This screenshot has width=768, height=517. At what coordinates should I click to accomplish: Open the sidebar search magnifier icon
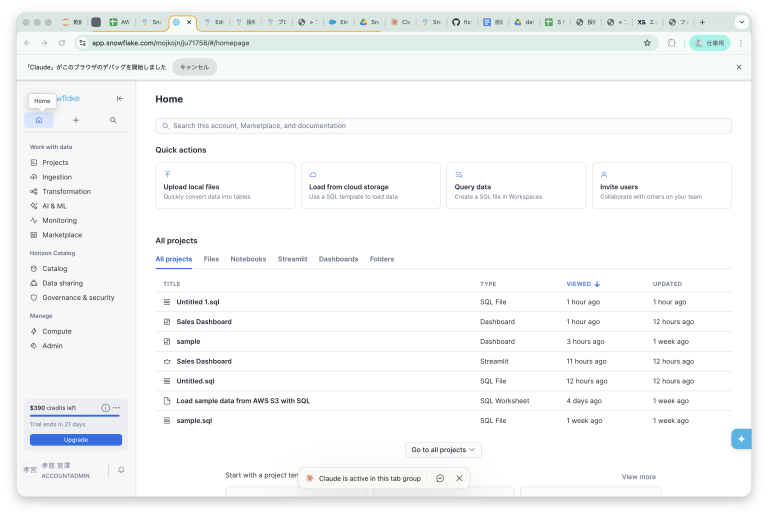[113, 120]
